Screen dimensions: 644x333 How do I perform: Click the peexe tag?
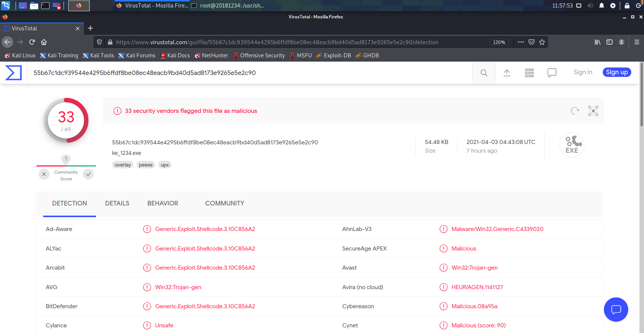point(146,165)
